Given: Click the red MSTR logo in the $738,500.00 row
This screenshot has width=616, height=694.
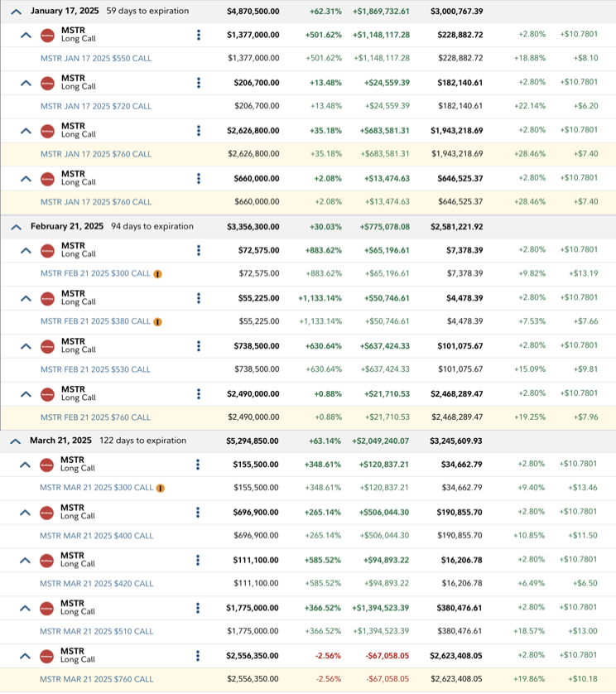Looking at the screenshot, I should (47, 346).
